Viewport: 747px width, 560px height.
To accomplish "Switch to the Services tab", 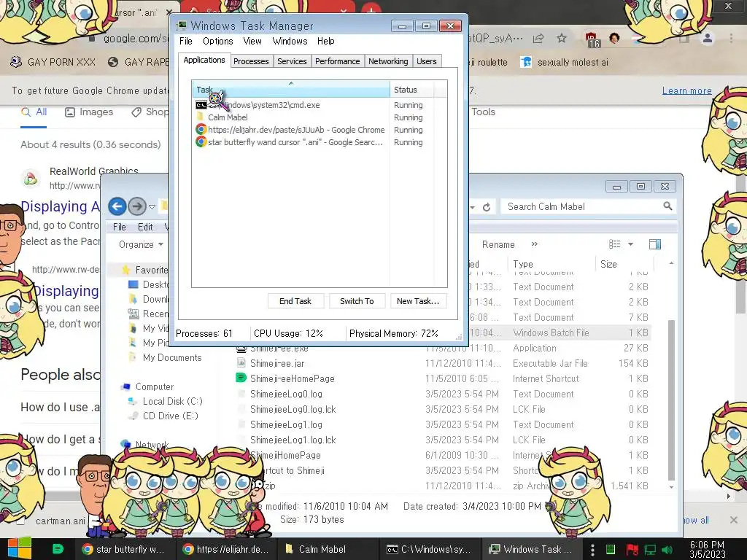I will coord(292,61).
